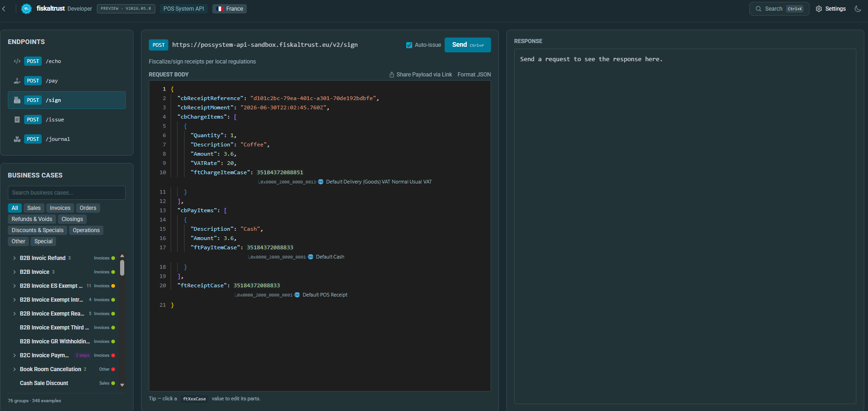Viewport: 868px width, 411px height.
Task: Click the /echo endpoint code icon
Action: pyautogui.click(x=17, y=61)
